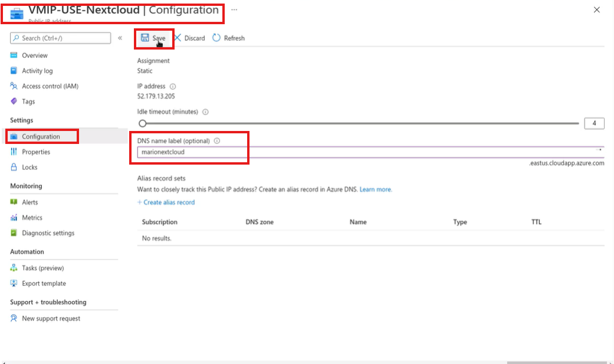Screen dimensions: 614x364
Task: Open New support request
Action: tap(51, 319)
